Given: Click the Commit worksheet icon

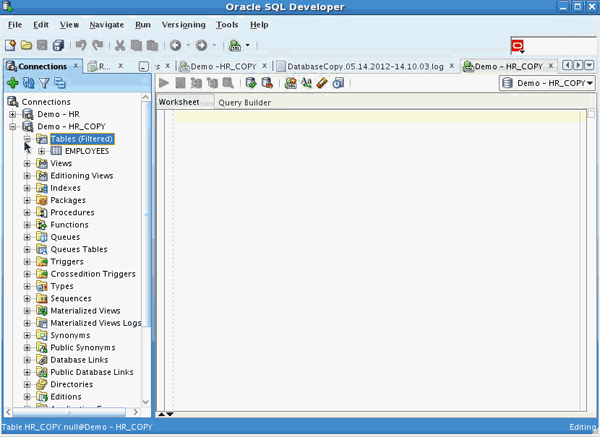Looking at the screenshot, I should (251, 83).
